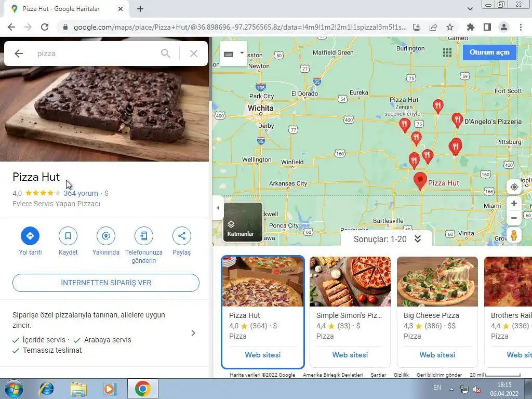Reload the page with the refresh icon
The width and height of the screenshot is (532, 399).
coord(45,27)
